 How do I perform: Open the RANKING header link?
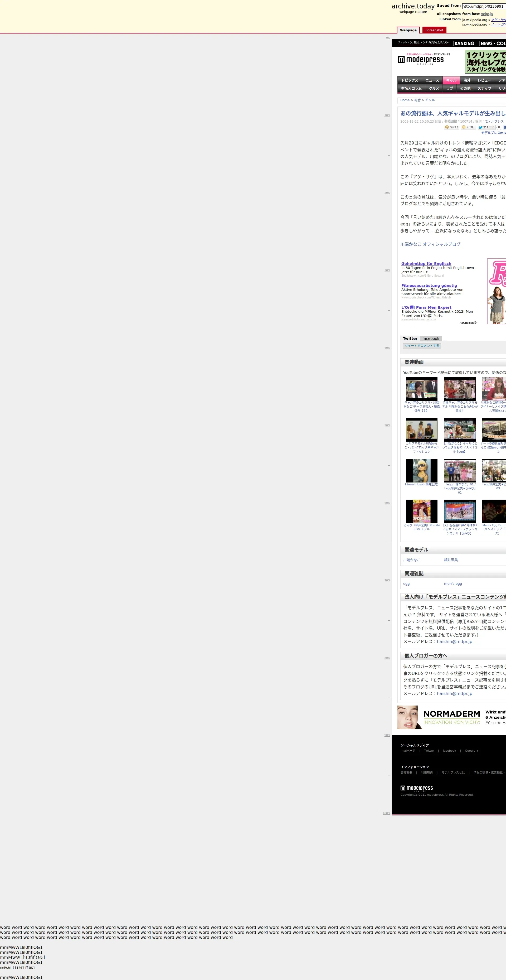(x=464, y=43)
